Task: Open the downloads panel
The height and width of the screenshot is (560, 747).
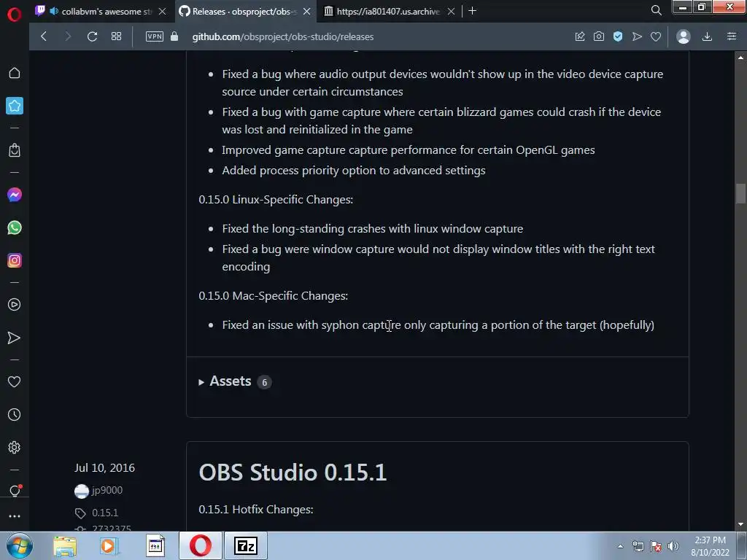Action: tap(708, 36)
